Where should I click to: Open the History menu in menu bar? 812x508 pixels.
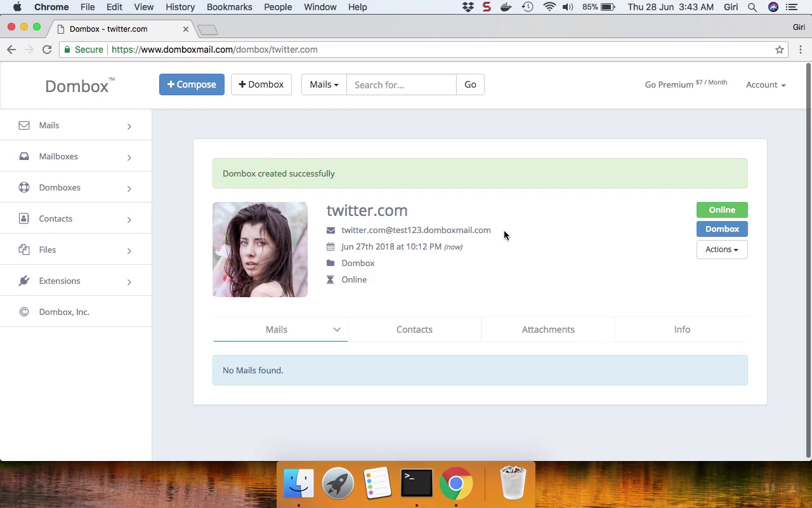(180, 7)
